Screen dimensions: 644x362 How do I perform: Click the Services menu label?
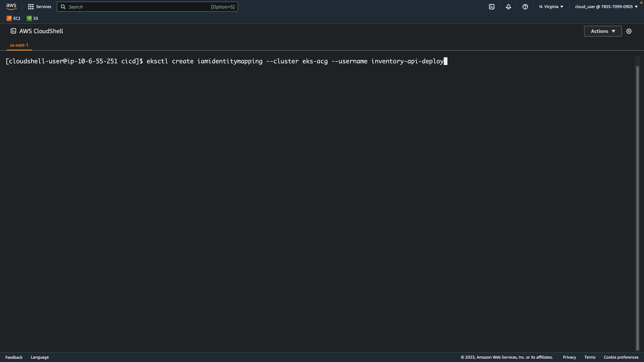pyautogui.click(x=44, y=7)
